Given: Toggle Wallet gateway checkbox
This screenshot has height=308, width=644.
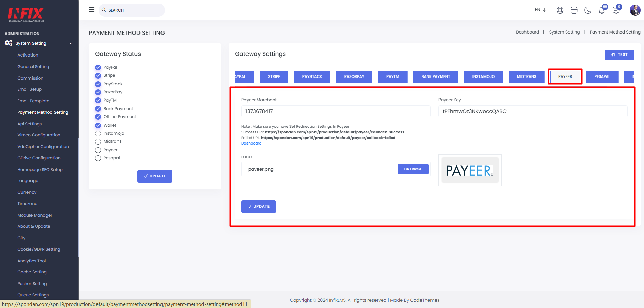Looking at the screenshot, I should pos(98,125).
